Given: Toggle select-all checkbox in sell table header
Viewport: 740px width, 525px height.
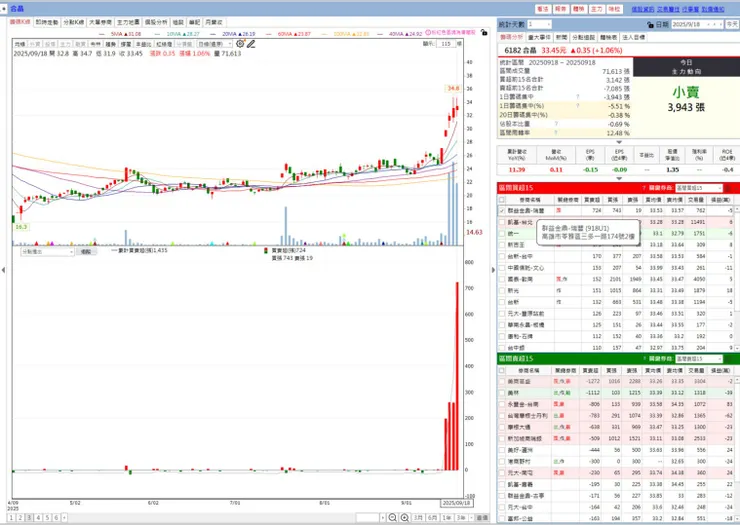Looking at the screenshot, I should click(x=502, y=371).
